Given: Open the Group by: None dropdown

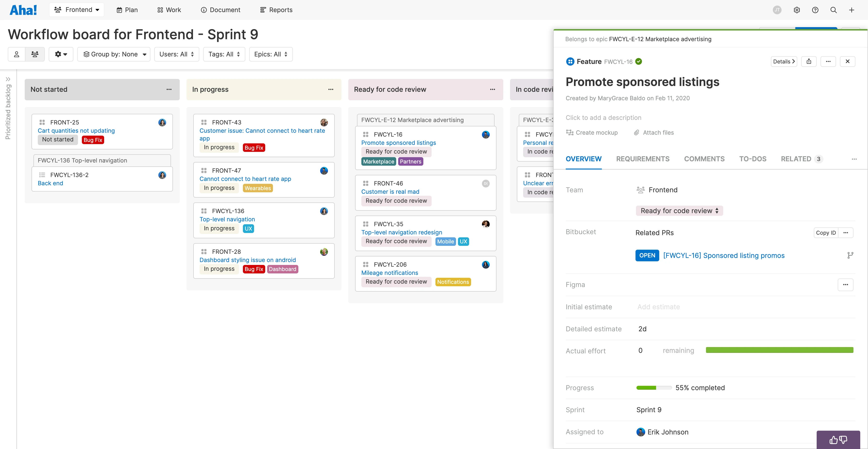Looking at the screenshot, I should pyautogui.click(x=114, y=54).
